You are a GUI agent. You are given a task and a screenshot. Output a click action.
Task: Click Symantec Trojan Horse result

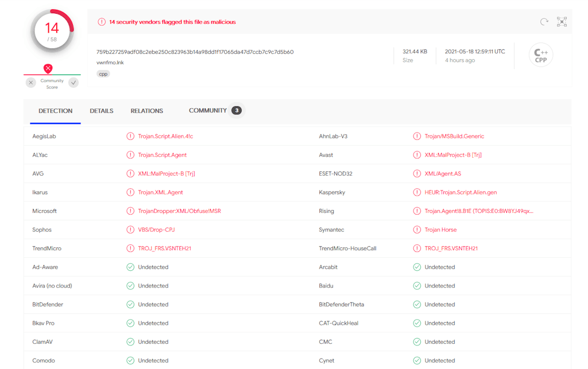440,230
